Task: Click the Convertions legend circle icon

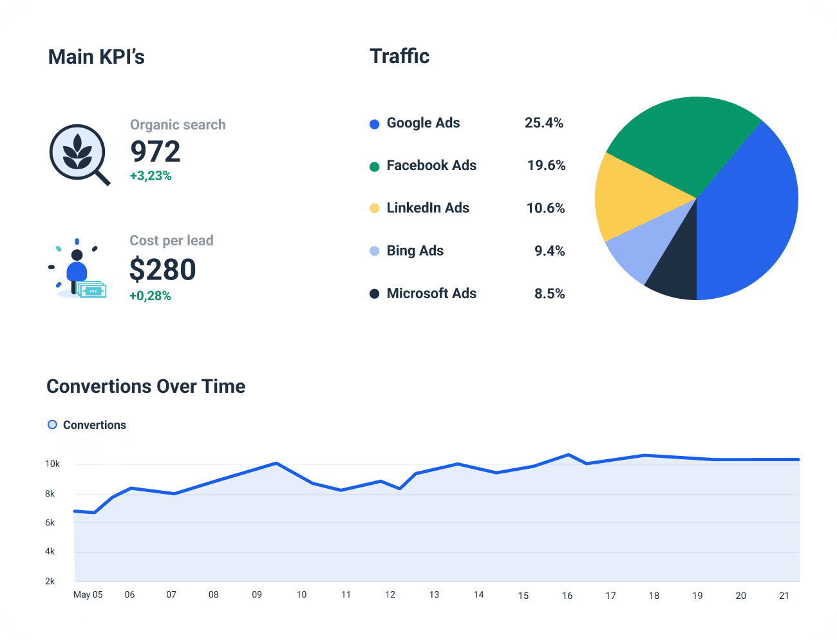Action: coord(52,424)
